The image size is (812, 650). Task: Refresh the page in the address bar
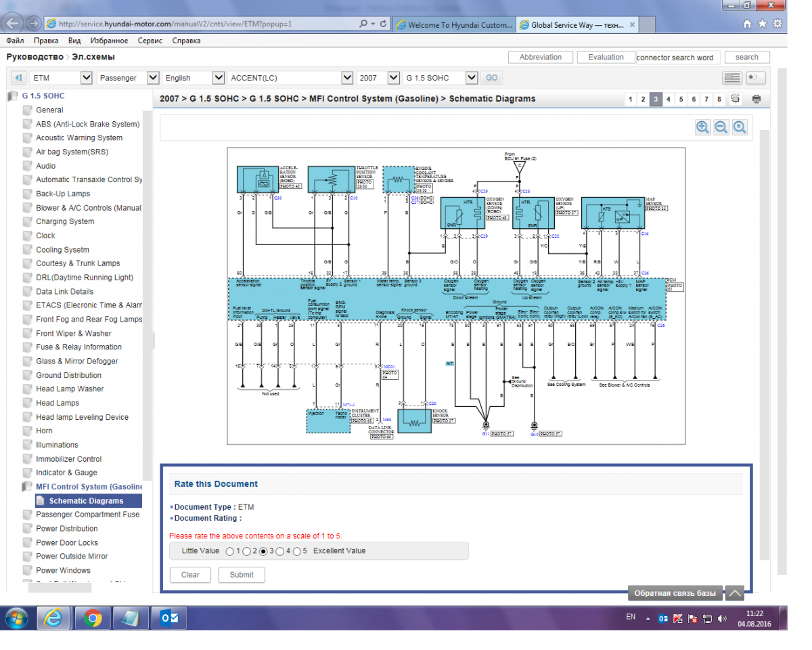384,24
